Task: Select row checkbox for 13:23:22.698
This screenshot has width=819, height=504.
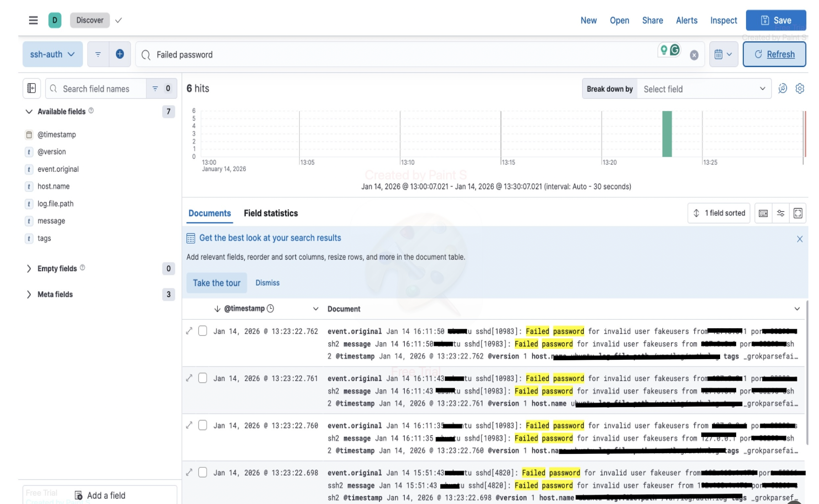Action: [203, 473]
